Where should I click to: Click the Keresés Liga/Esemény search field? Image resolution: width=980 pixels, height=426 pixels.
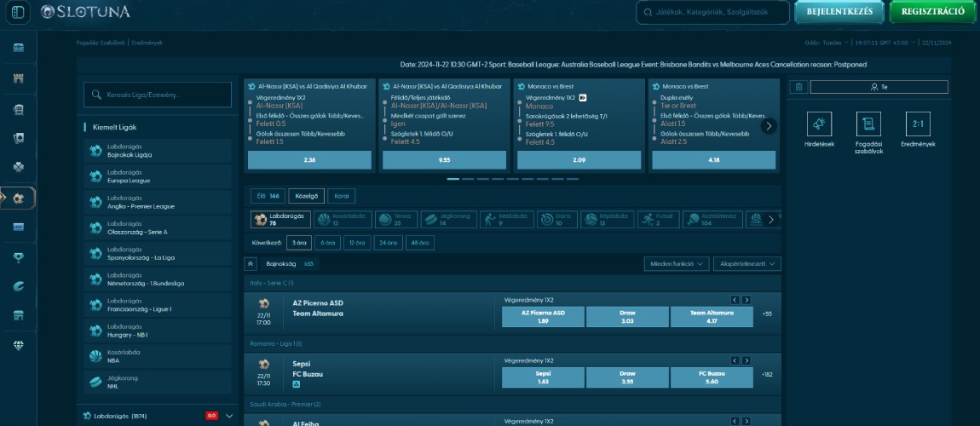tap(158, 95)
